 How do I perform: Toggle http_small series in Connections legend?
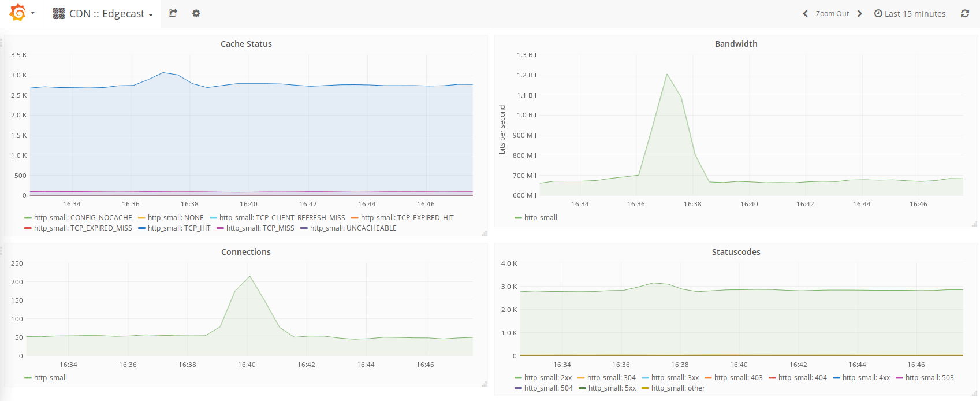point(50,378)
